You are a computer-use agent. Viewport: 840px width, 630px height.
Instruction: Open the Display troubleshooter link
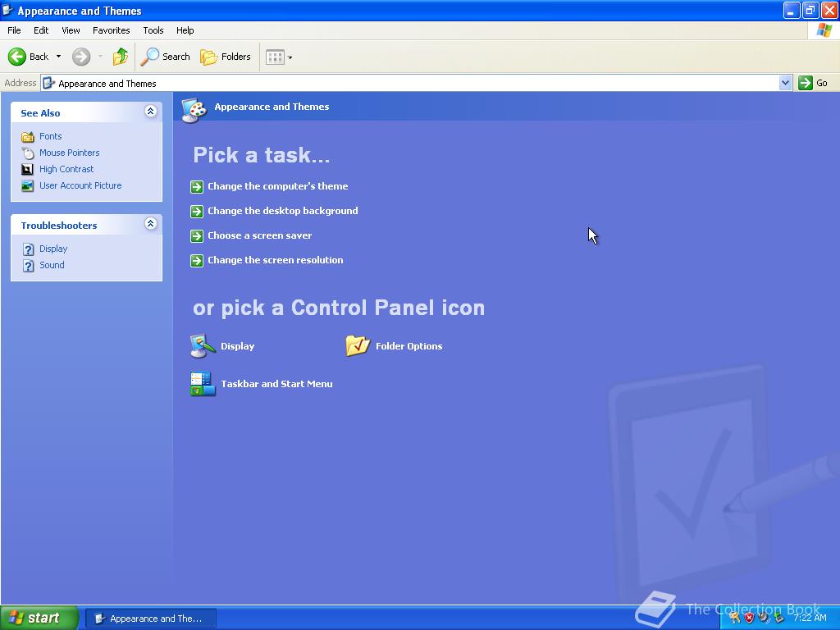53,249
